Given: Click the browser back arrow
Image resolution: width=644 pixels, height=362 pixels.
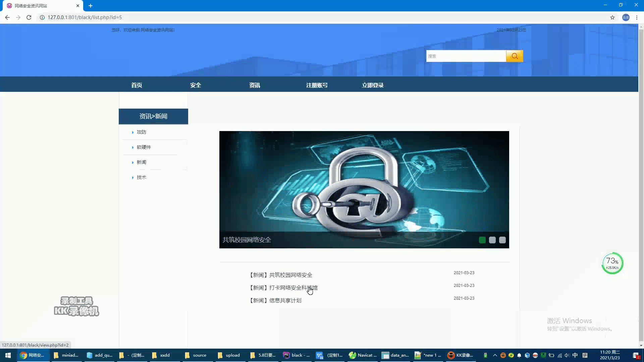Looking at the screenshot, I should click(7, 17).
